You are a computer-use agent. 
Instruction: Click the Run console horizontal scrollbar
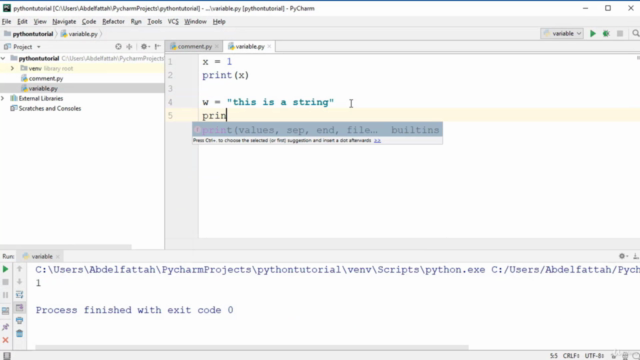tap(252, 348)
